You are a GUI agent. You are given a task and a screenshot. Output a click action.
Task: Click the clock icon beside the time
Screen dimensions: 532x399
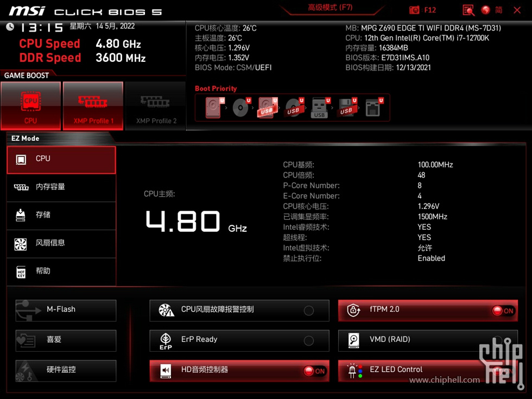coord(10,27)
